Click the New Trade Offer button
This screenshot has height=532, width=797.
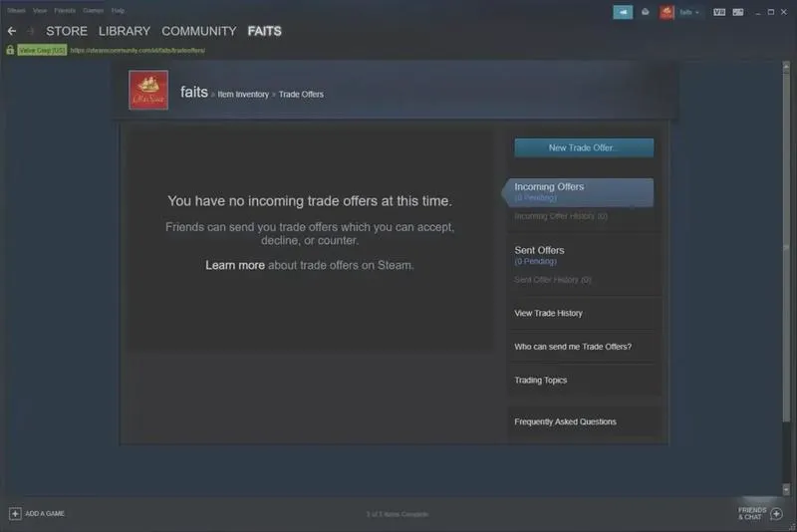tap(584, 147)
